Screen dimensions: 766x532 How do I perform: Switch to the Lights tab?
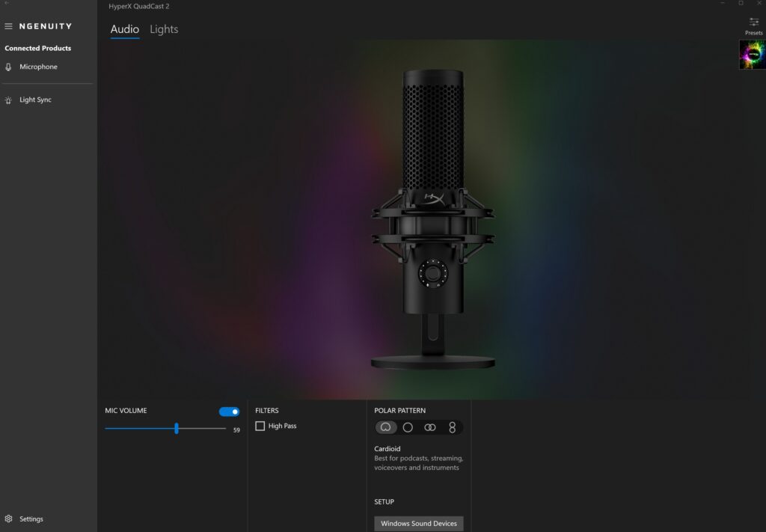click(x=164, y=30)
